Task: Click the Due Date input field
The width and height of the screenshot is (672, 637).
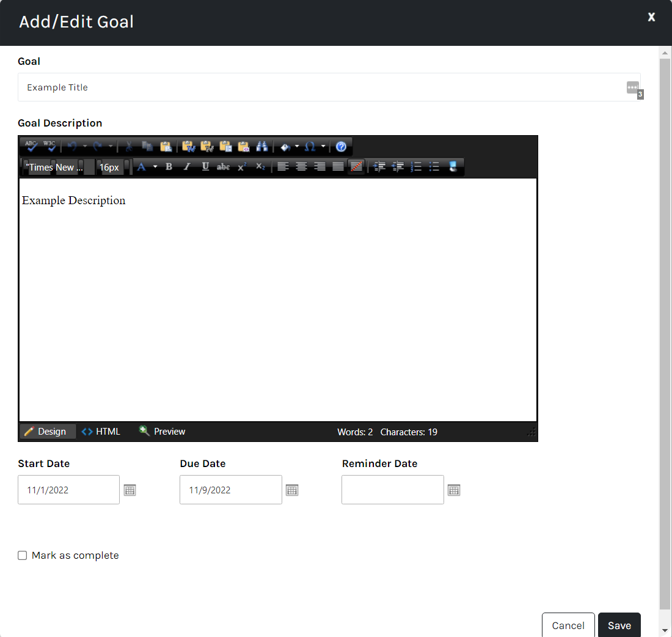Action: coord(230,490)
